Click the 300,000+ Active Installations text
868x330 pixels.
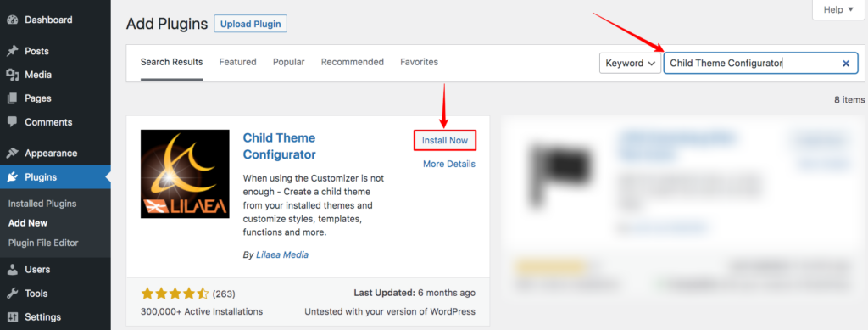202,311
